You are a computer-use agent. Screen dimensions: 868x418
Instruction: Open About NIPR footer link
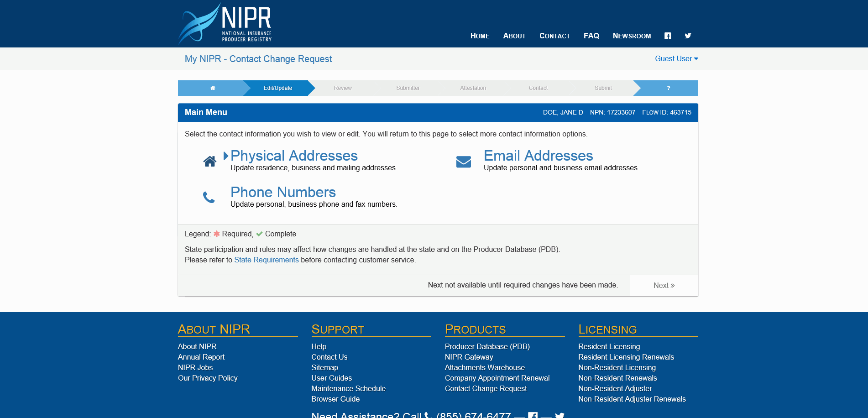tap(197, 346)
